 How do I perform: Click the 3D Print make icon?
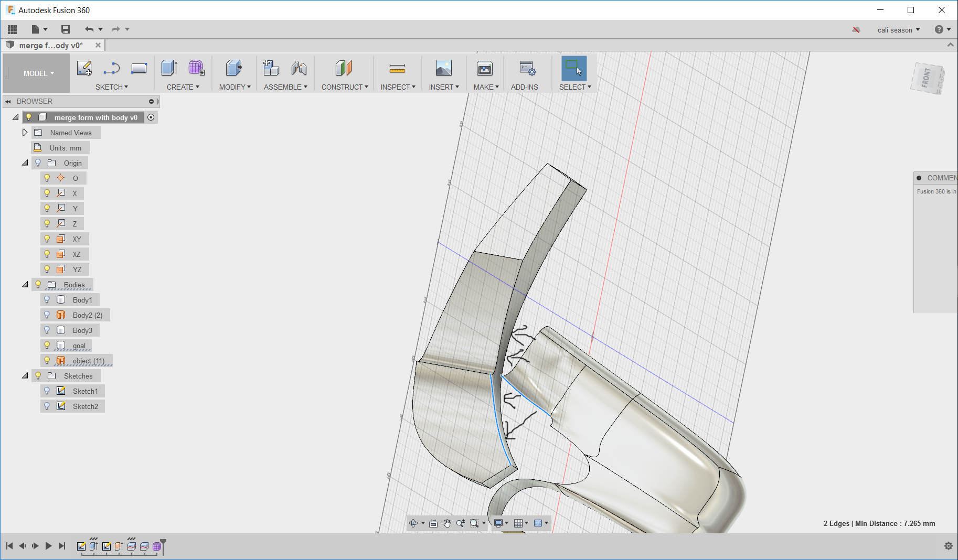coord(484,68)
